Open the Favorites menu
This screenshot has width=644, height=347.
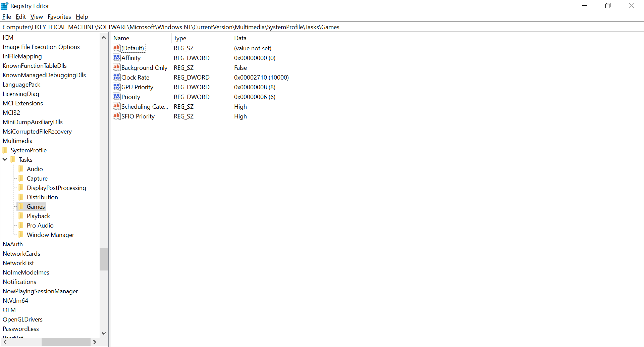[x=59, y=16]
